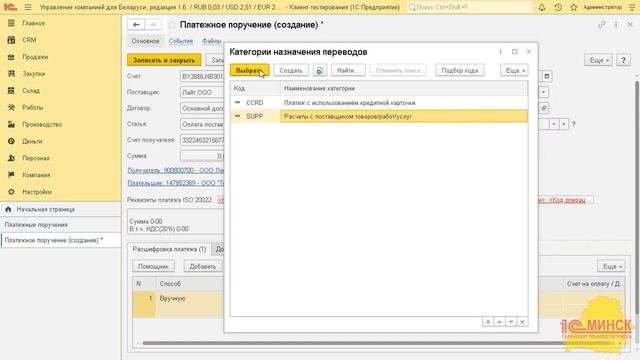Open help question mark button
The image size is (640, 360).
tap(623, 60)
